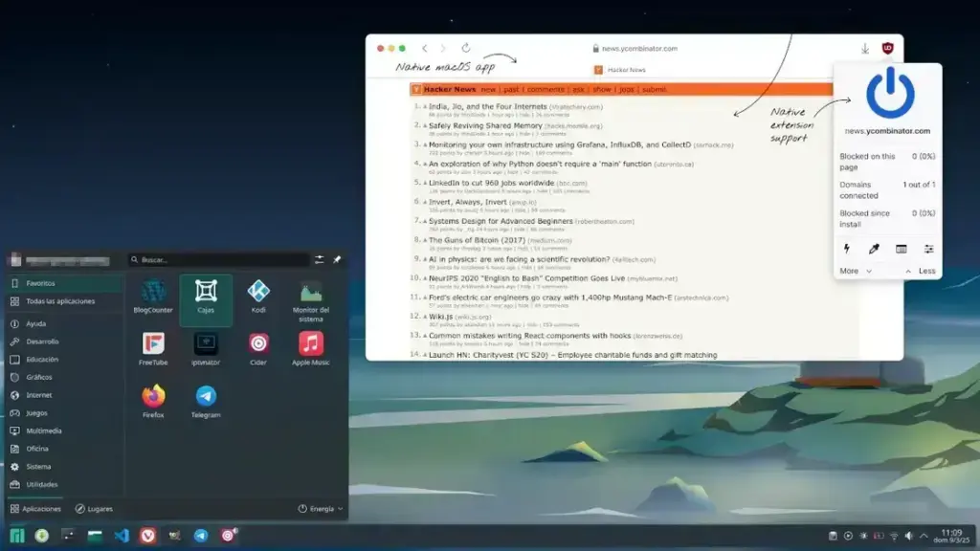The image size is (980, 551).
Task: Launch FreeTube from favorites
Action: click(x=153, y=349)
